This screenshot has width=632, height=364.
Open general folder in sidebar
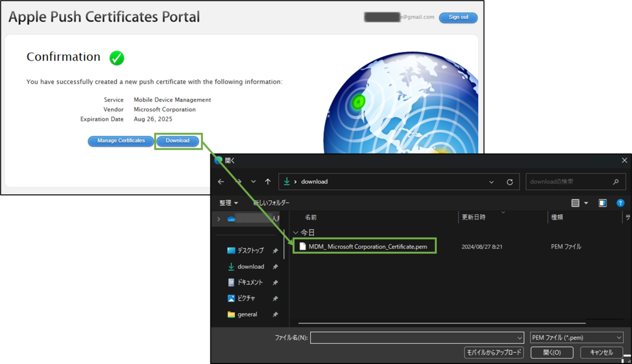[x=247, y=314]
